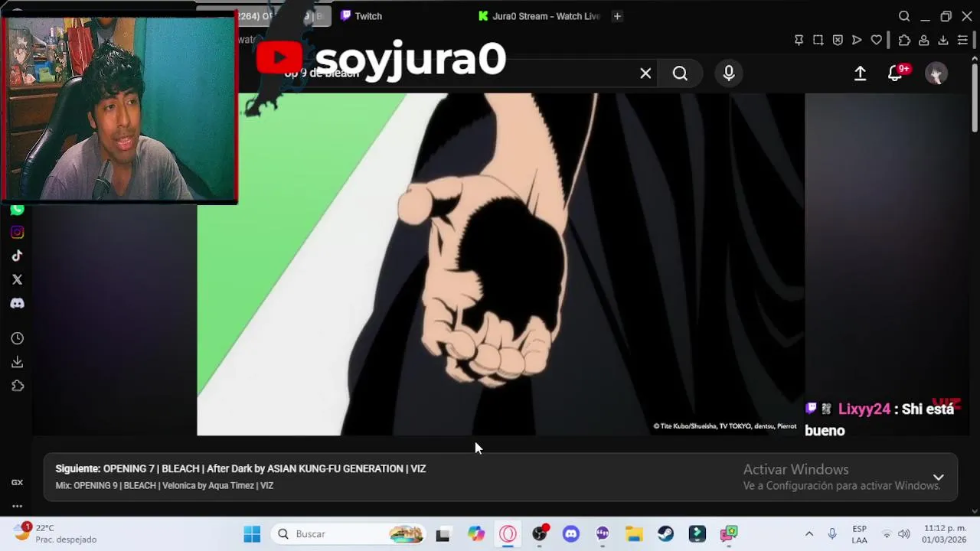Bookmark the page with the heart icon
Viewport: 980px width, 551px height.
pos(877,40)
